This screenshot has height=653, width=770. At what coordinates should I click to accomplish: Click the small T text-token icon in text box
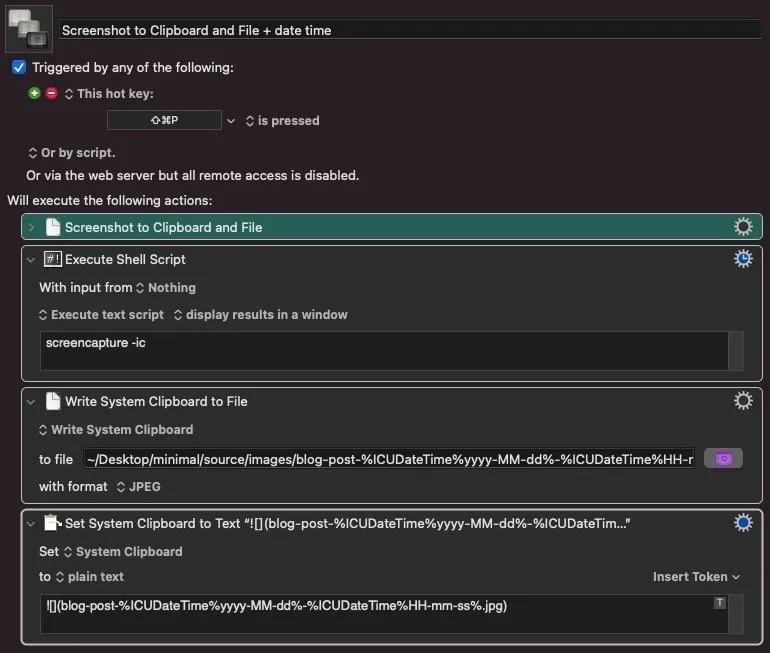click(x=719, y=602)
